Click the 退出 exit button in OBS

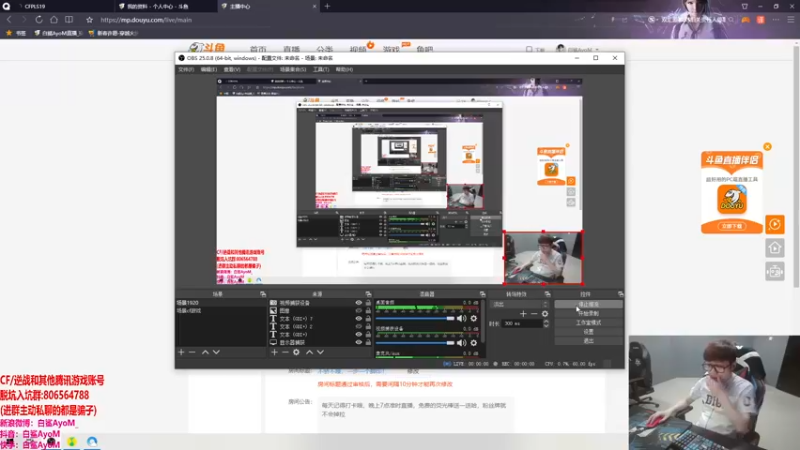point(588,340)
